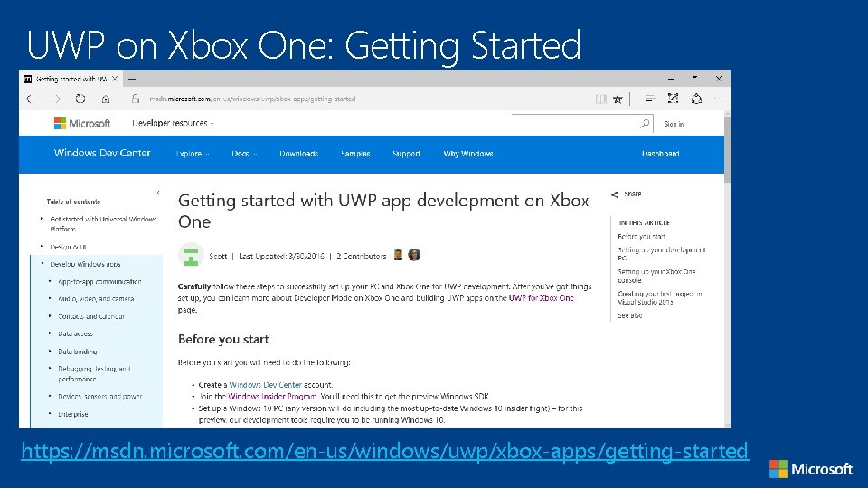Click the share/notifications icon in Edge toolbar

pyautogui.click(x=696, y=99)
